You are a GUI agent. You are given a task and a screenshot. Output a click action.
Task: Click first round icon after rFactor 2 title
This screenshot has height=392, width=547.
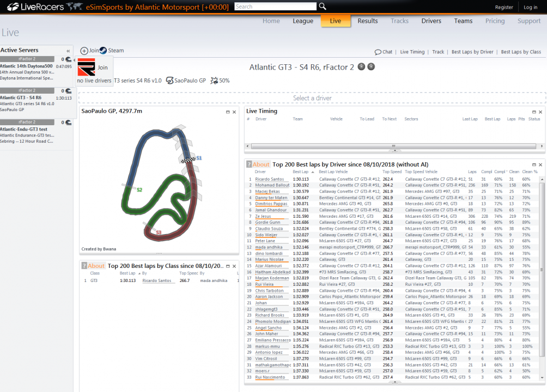361,66
